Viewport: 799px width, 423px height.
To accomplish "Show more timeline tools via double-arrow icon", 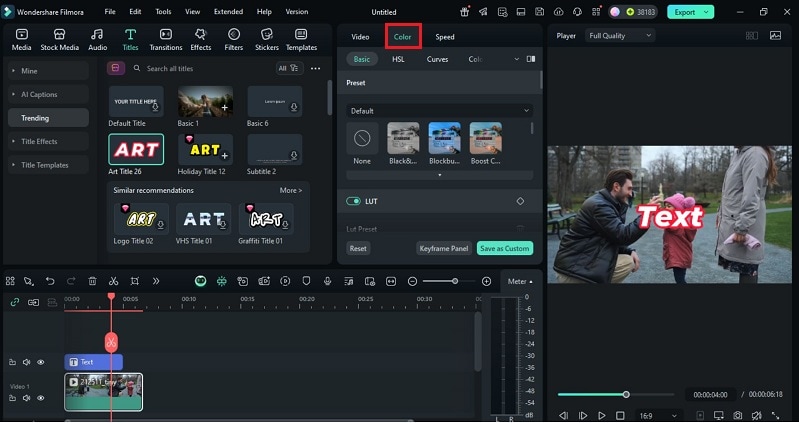I will 156,281.
